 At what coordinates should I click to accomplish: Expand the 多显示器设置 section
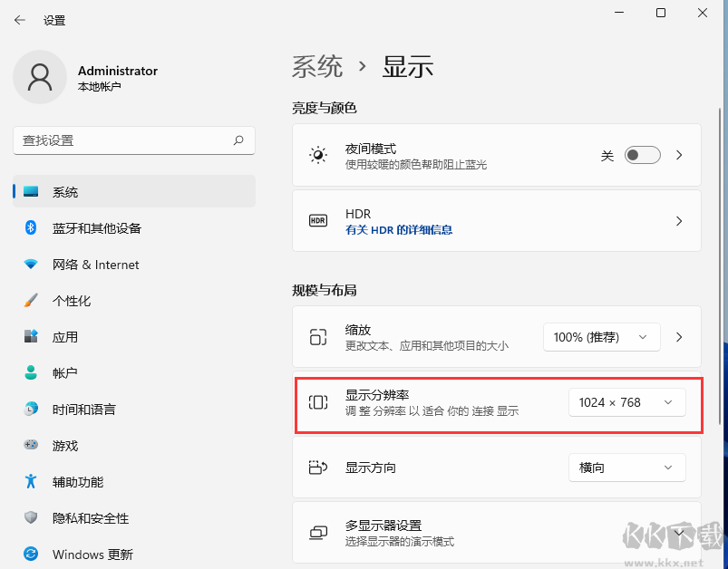[x=679, y=533]
